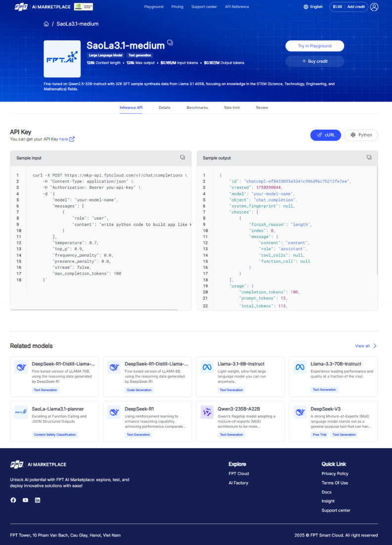Click the $1.99 credit balance
This screenshot has width=392, height=545.
point(337,6)
